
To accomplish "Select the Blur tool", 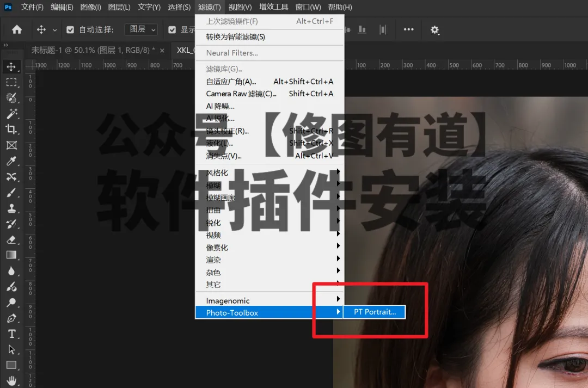I will pyautogui.click(x=11, y=271).
